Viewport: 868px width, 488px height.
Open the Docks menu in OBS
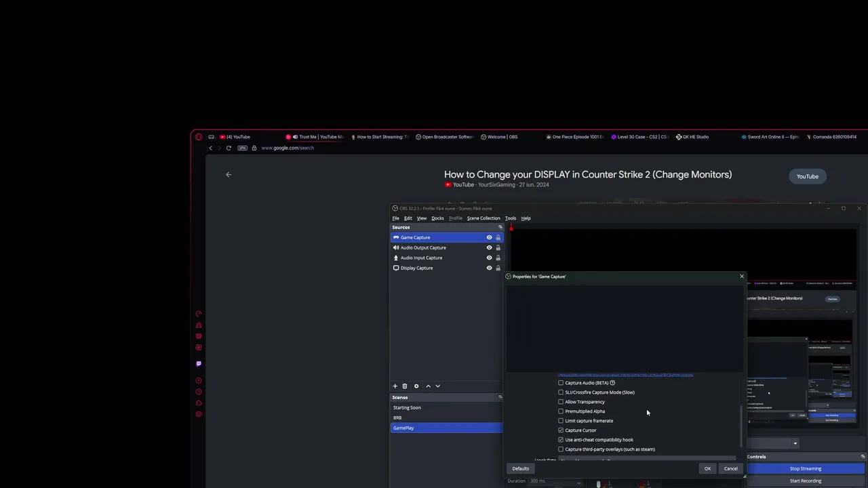437,218
